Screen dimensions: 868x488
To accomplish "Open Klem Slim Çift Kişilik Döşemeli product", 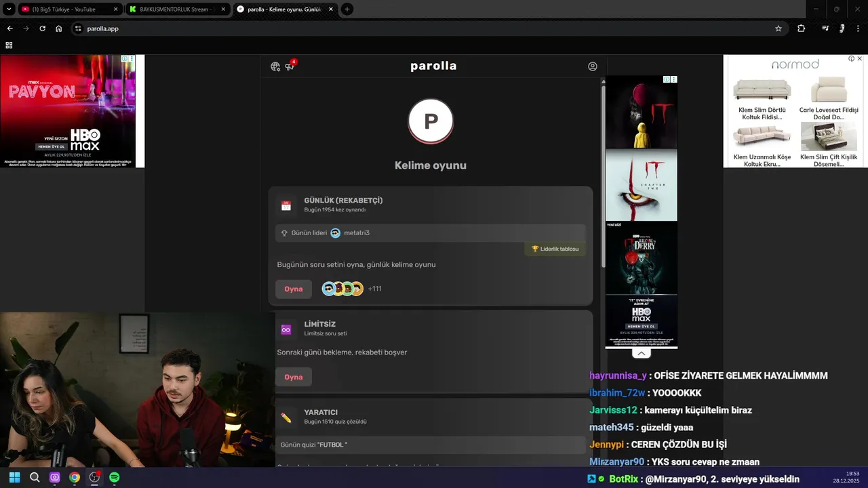I will 829,145.
